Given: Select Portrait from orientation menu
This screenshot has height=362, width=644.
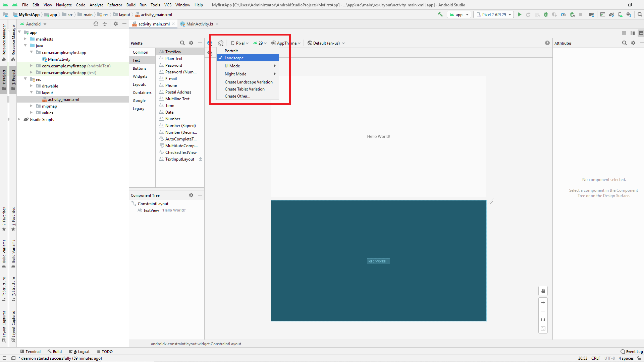Looking at the screenshot, I should [231, 51].
